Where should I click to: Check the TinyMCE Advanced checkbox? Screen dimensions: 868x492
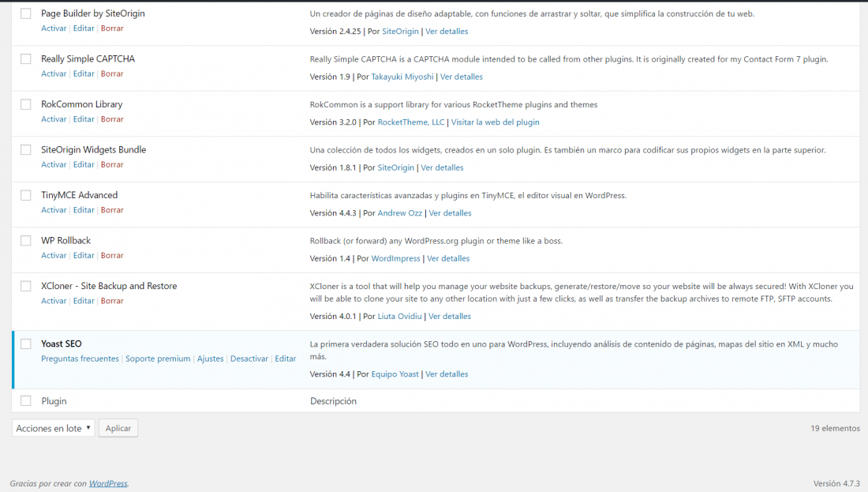(26, 195)
